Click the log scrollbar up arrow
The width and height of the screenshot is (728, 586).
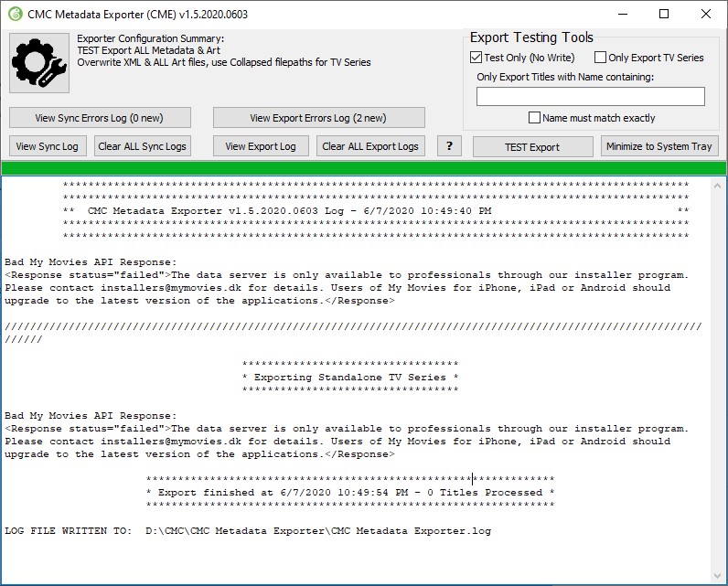click(717, 186)
